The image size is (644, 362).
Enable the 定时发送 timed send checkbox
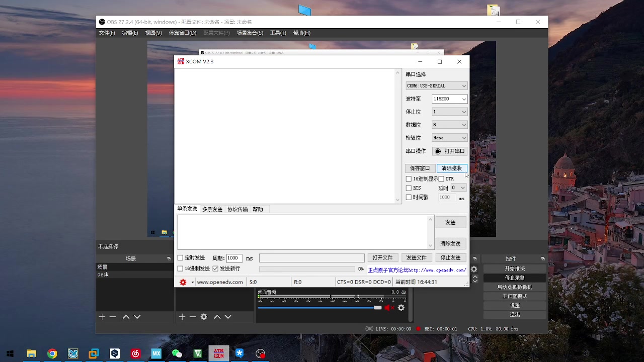tap(180, 258)
